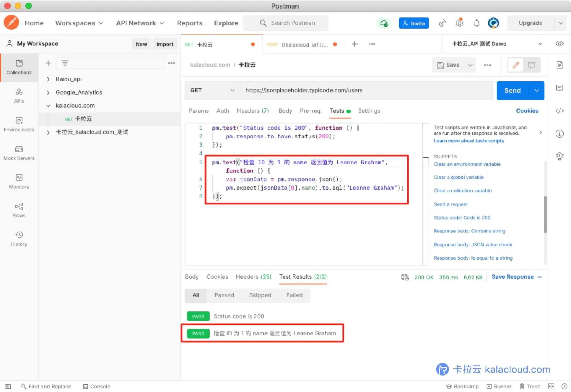571x392 pixels.
Task: Switch to response Body tab
Action: click(x=192, y=277)
